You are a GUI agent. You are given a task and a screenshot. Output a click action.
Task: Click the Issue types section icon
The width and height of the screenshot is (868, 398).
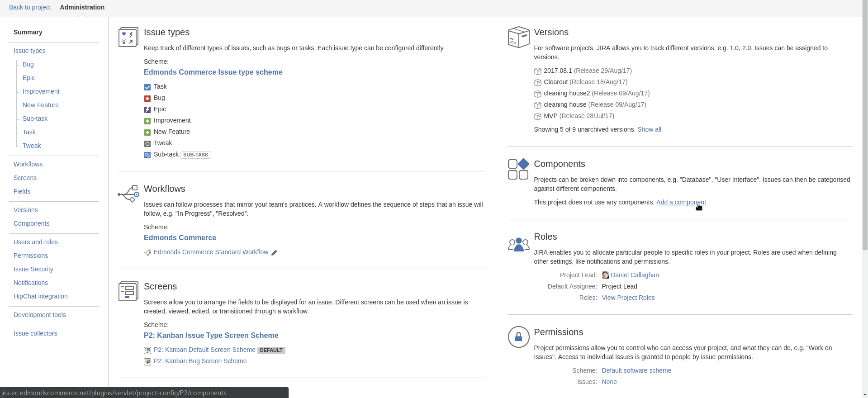point(128,37)
